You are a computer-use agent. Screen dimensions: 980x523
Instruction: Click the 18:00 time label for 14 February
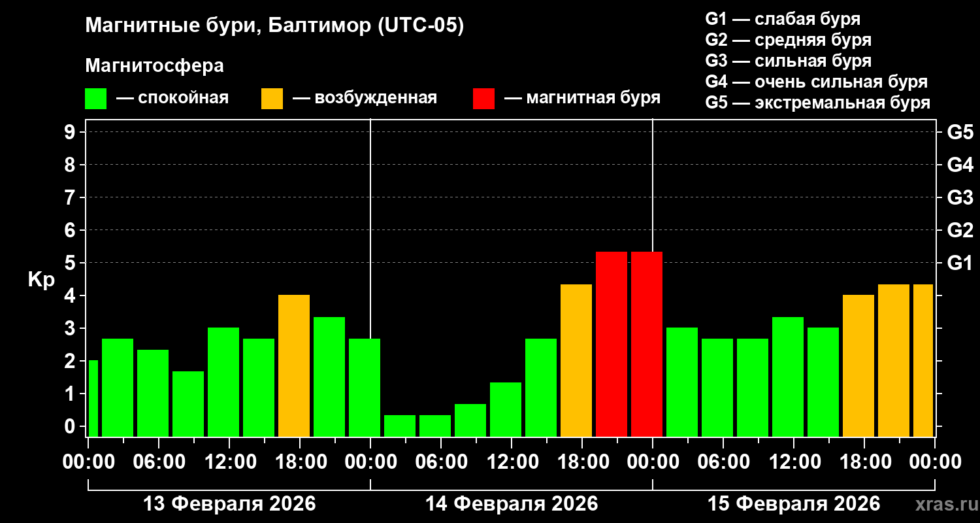coord(582,462)
